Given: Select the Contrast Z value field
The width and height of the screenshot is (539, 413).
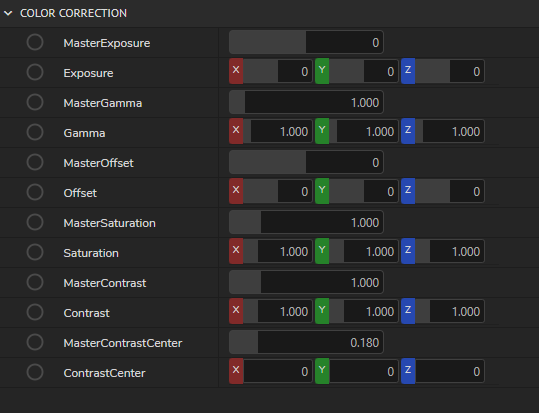Looking at the screenshot, I should coord(450,311).
